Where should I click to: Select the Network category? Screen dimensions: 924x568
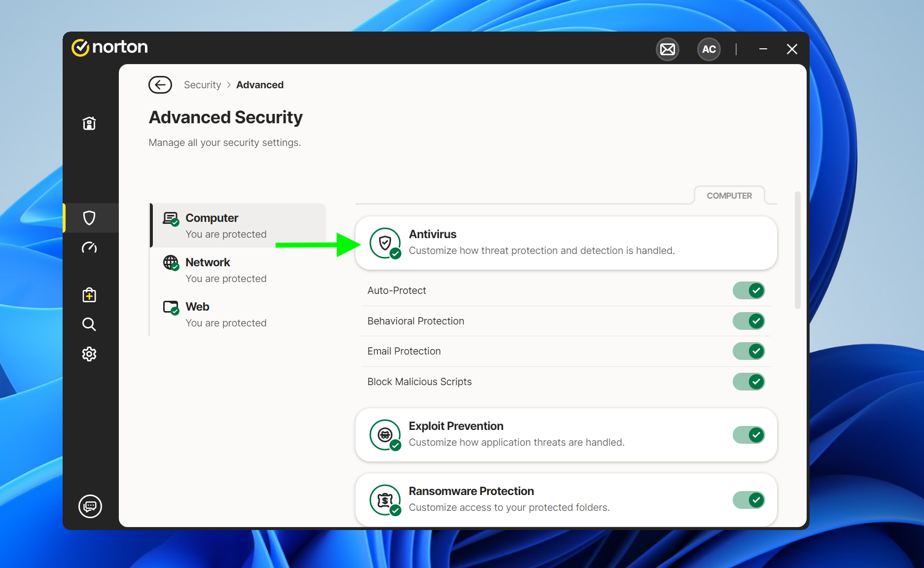[238, 270]
